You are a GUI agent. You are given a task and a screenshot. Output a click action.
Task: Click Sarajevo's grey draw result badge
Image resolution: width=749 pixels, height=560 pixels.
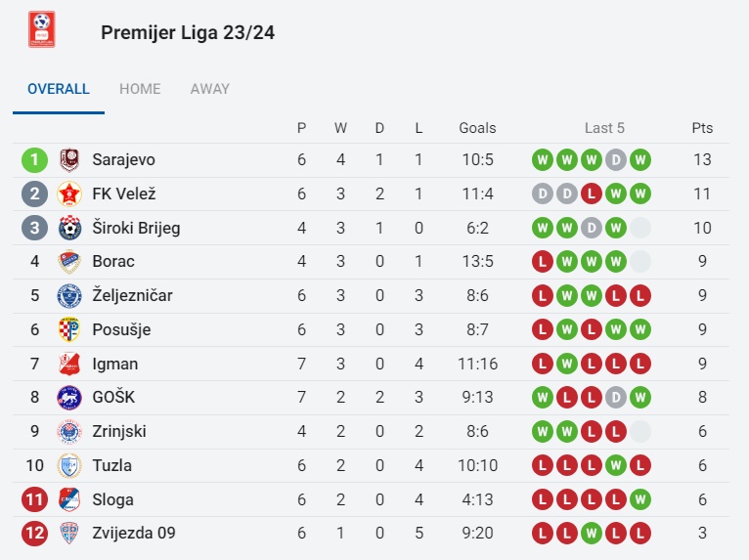[616, 160]
